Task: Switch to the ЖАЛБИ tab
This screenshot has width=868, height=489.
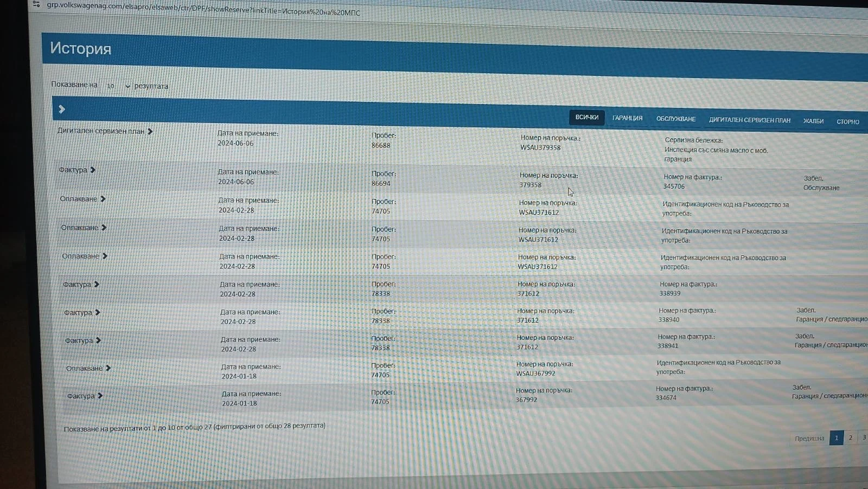Action: tap(813, 121)
